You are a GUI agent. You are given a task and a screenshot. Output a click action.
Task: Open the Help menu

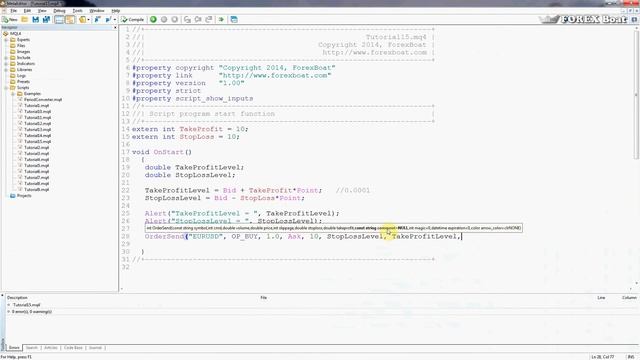tap(116, 11)
